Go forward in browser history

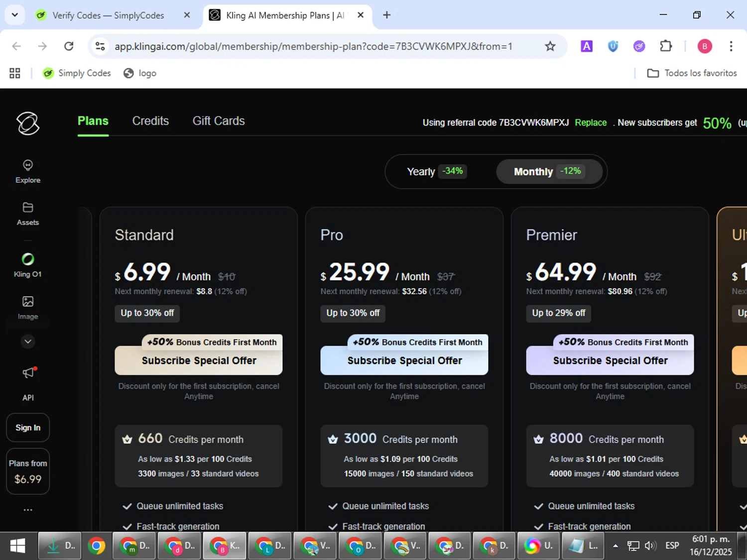[x=42, y=46]
